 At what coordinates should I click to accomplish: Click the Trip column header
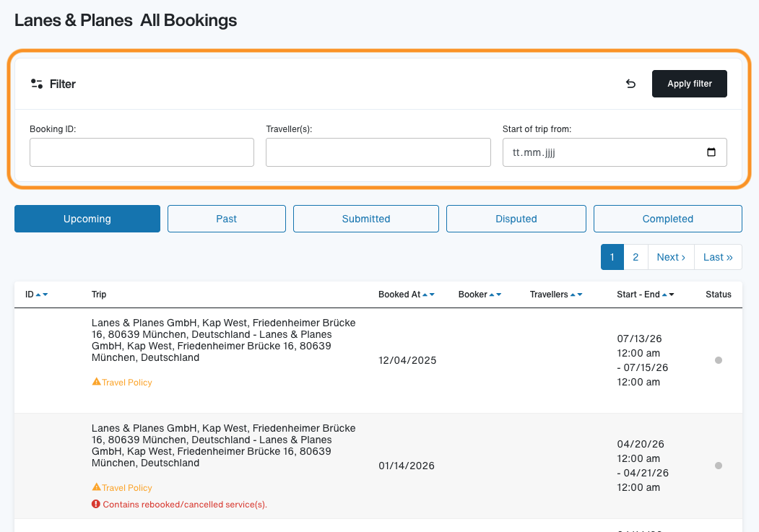99,294
